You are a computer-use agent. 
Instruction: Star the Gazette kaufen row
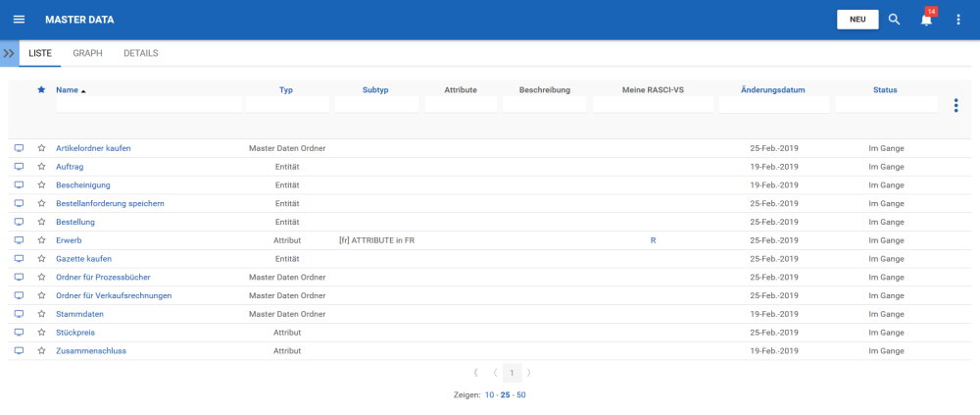(x=41, y=258)
